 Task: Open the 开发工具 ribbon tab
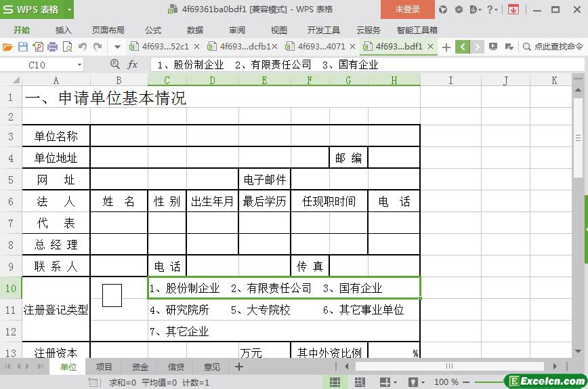pyautogui.click(x=324, y=30)
